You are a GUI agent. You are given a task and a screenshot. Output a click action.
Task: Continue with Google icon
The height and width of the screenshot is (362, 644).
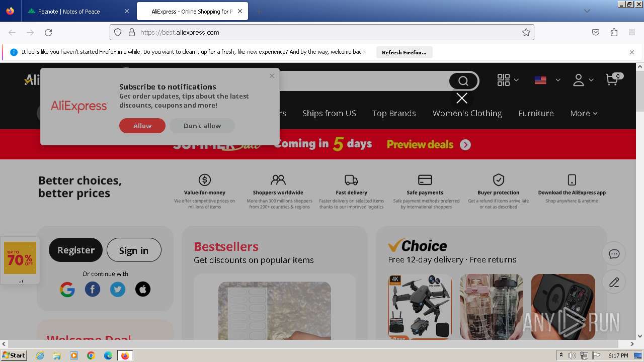tap(67, 289)
